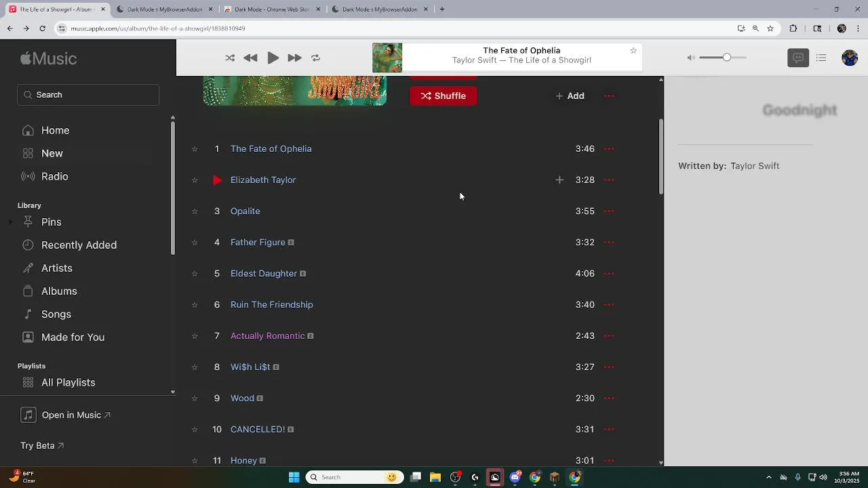This screenshot has height=488, width=868.
Task: Favorite the track Ruin The Friendship
Action: point(195,305)
